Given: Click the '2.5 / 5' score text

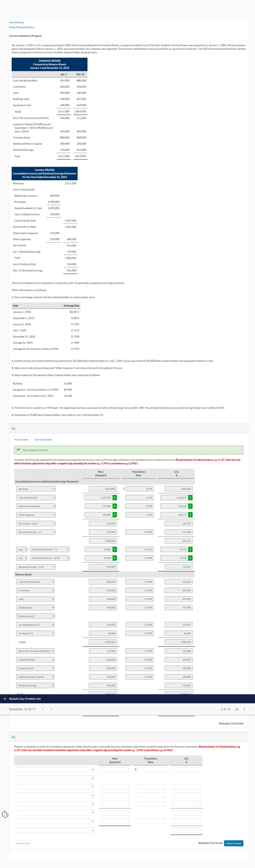Looking at the screenshot, I should 225,709.
